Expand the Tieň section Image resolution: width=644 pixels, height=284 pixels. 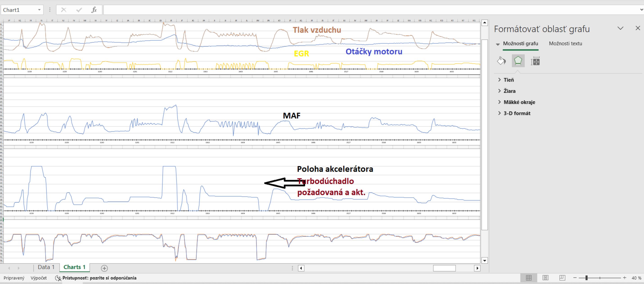pos(508,80)
